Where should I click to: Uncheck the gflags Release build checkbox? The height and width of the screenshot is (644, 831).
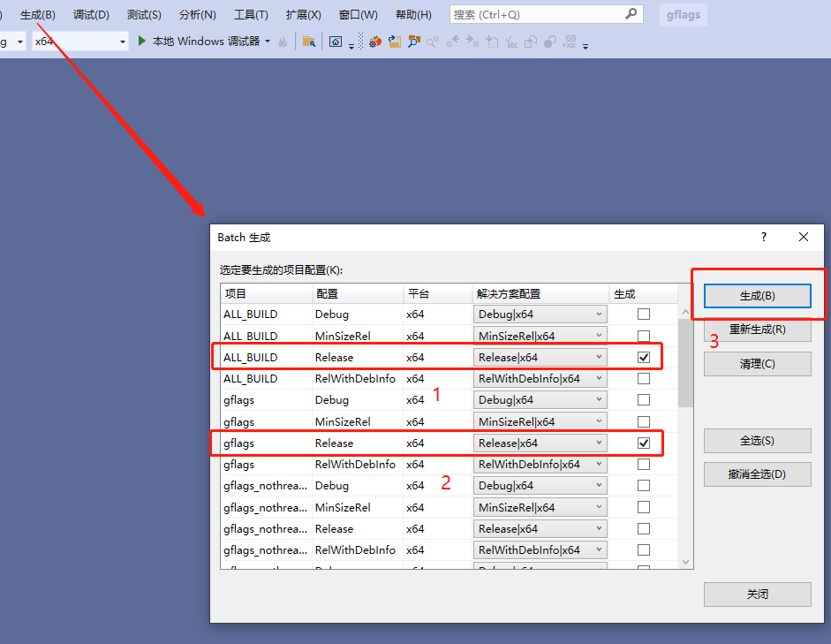pyautogui.click(x=642, y=443)
